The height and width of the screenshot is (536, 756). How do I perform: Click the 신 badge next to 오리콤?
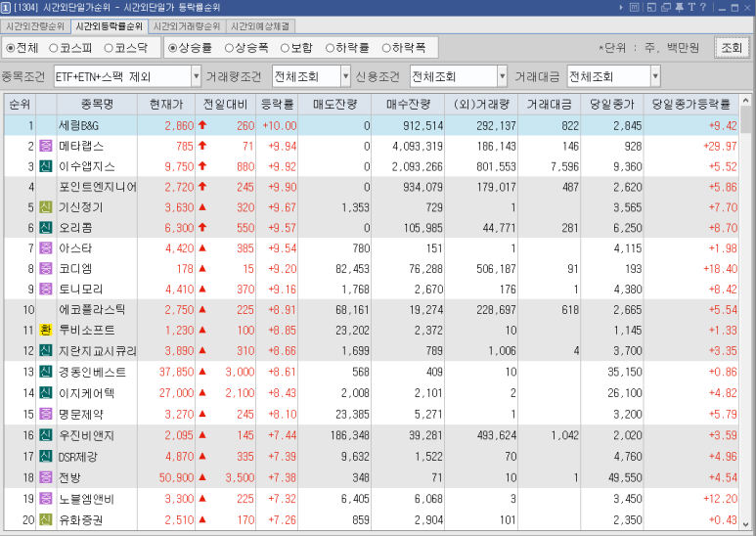46,228
